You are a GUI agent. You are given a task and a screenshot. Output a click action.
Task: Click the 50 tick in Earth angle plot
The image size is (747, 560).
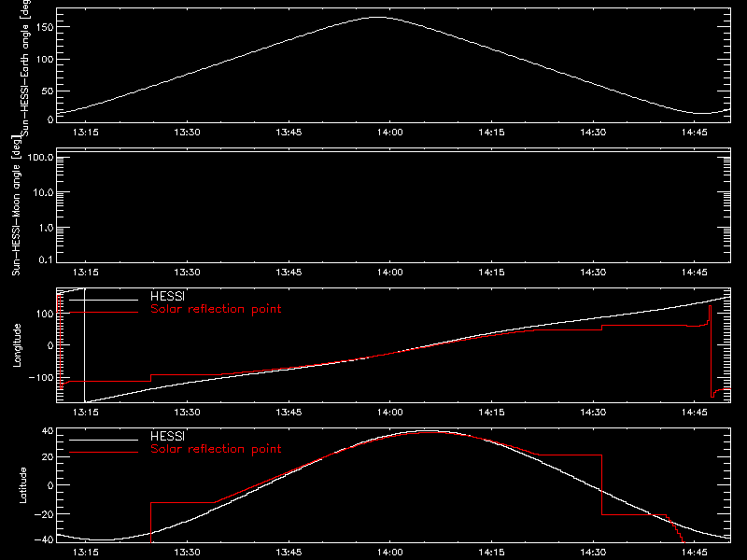48,91
